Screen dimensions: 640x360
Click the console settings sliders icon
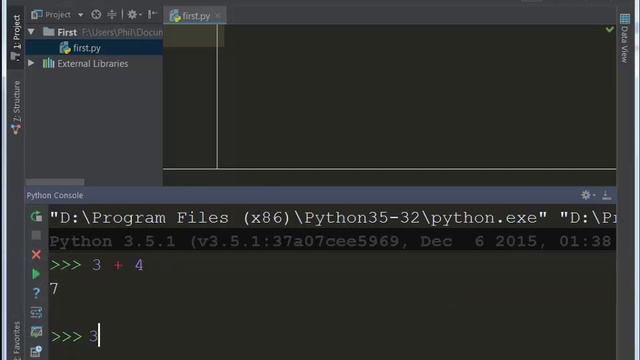[x=36, y=312]
